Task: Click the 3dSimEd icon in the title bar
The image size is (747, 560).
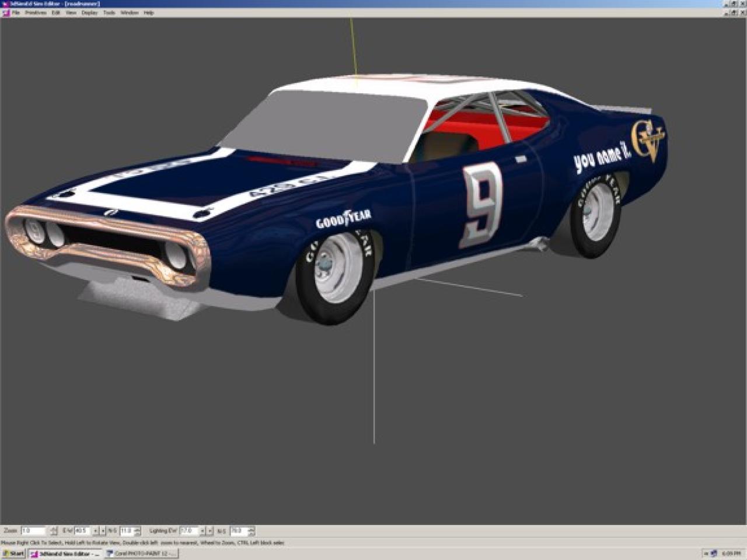Action: click(x=5, y=3)
